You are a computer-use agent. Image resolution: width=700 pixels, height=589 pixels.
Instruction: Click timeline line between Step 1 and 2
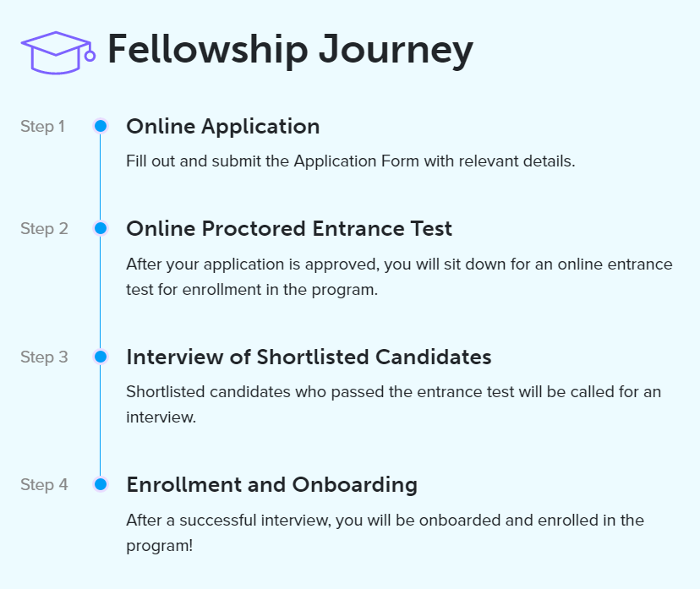(x=101, y=177)
